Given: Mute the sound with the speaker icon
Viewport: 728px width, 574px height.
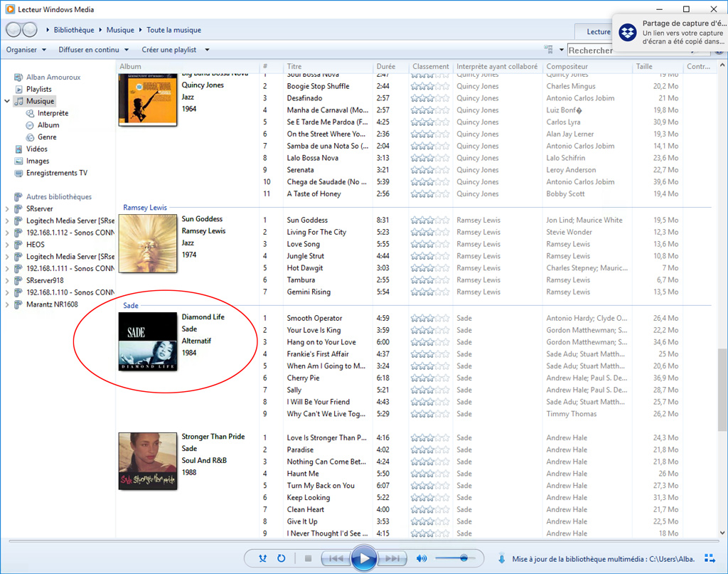Looking at the screenshot, I should click(421, 558).
